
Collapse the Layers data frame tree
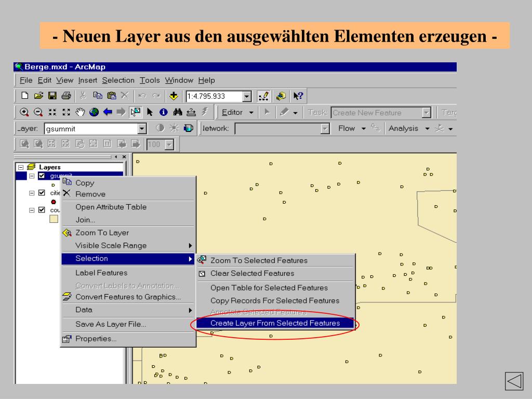21,167
